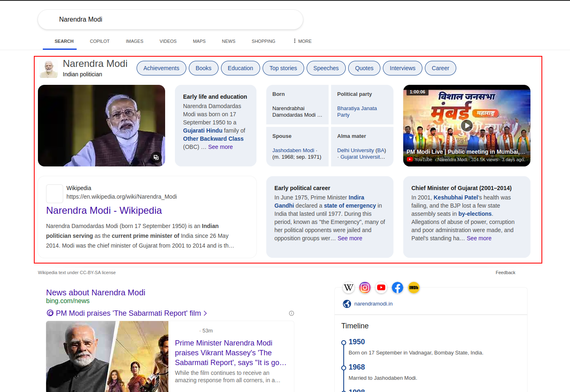Click the trending icon before PM Modi praises headline
The image size is (570, 392).
pyautogui.click(x=50, y=313)
